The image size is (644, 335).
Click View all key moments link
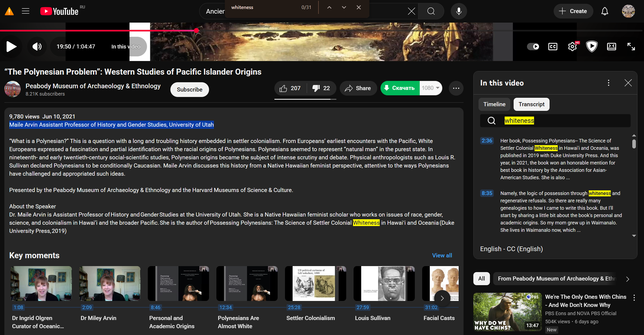point(442,255)
